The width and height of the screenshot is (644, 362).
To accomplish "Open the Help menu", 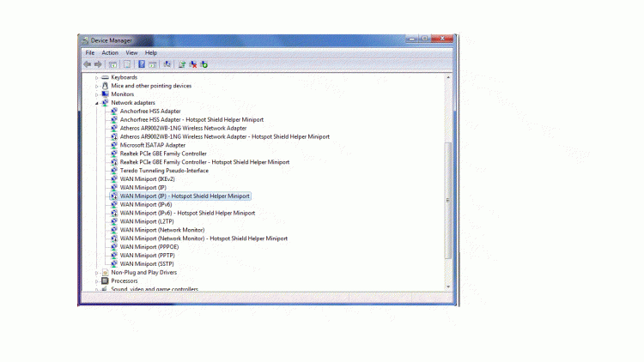I will pos(151,53).
